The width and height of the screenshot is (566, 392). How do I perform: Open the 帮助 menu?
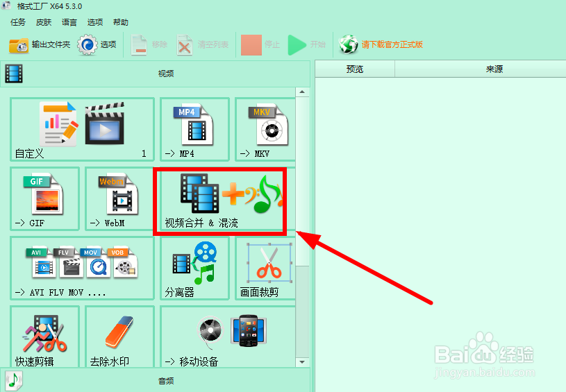[x=121, y=22]
